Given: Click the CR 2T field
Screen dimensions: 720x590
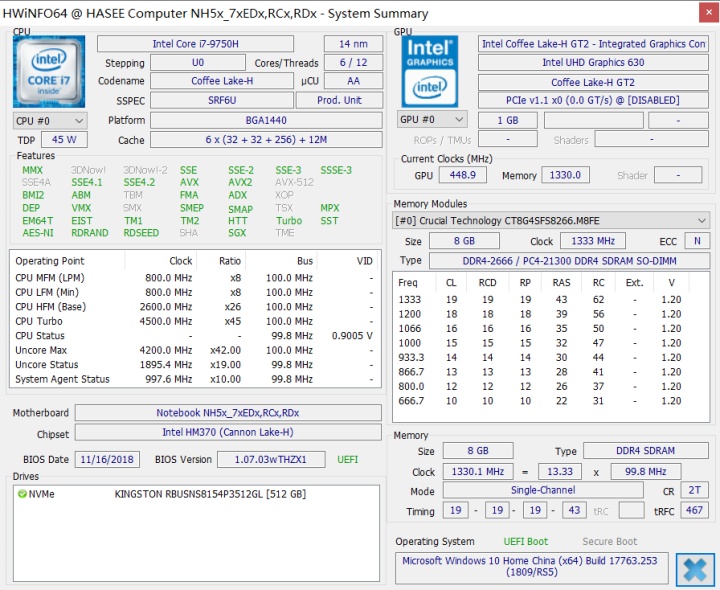Looking at the screenshot, I should tap(694, 490).
